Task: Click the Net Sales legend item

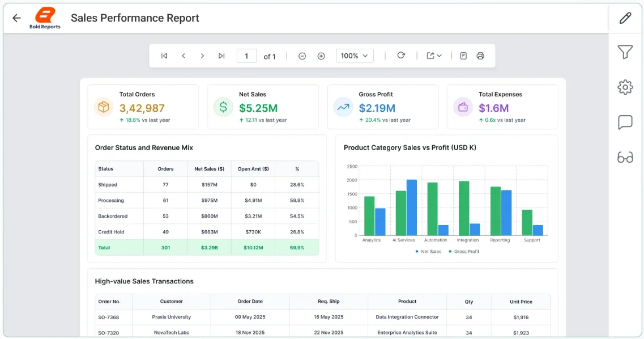Action: click(428, 252)
